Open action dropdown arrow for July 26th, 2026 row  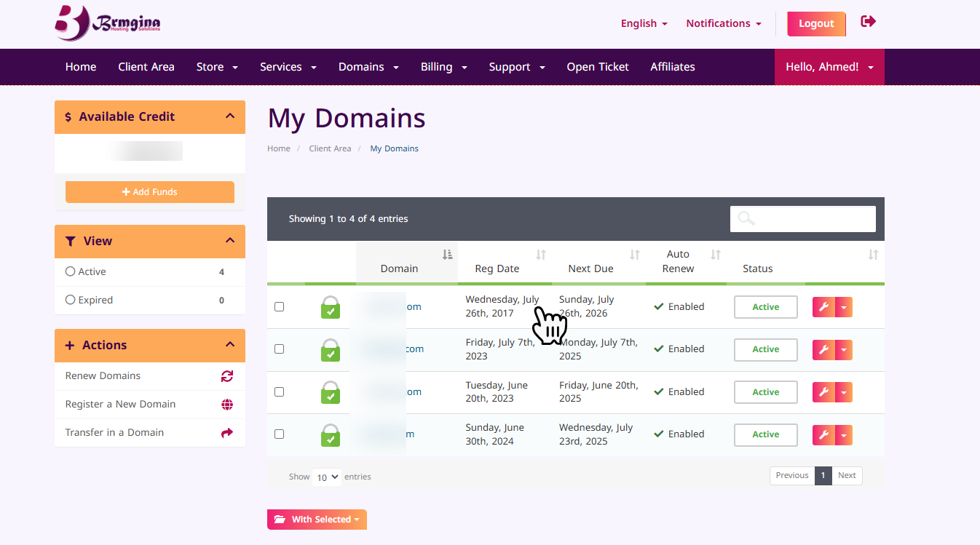point(844,307)
